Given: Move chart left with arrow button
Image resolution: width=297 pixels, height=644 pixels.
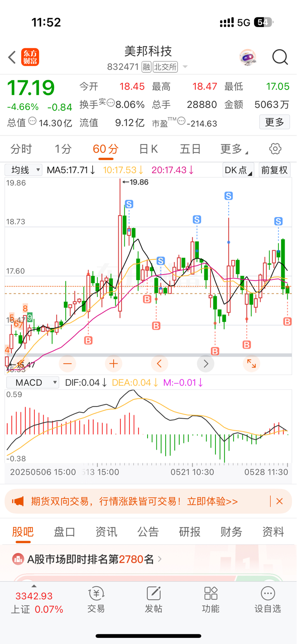Looking at the screenshot, I should pos(160,364).
